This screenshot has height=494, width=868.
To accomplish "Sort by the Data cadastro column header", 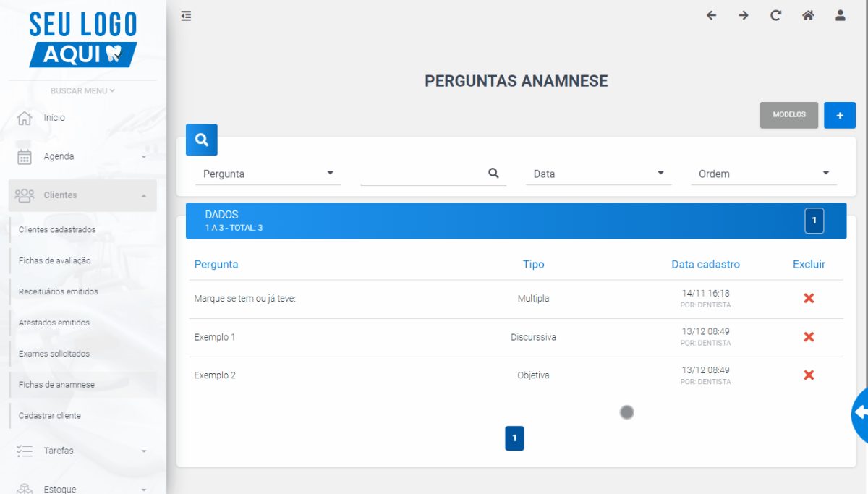I will click(x=705, y=264).
